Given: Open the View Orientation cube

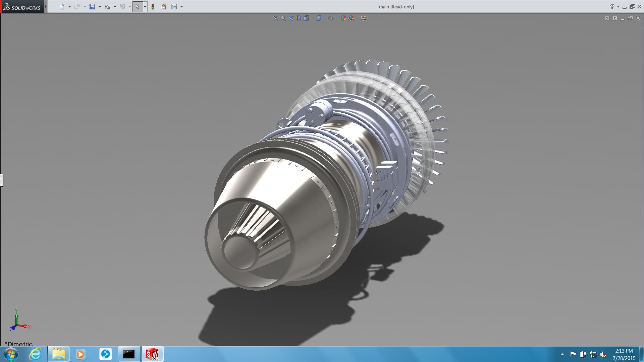Looking at the screenshot, I should pyautogui.click(x=306, y=18).
